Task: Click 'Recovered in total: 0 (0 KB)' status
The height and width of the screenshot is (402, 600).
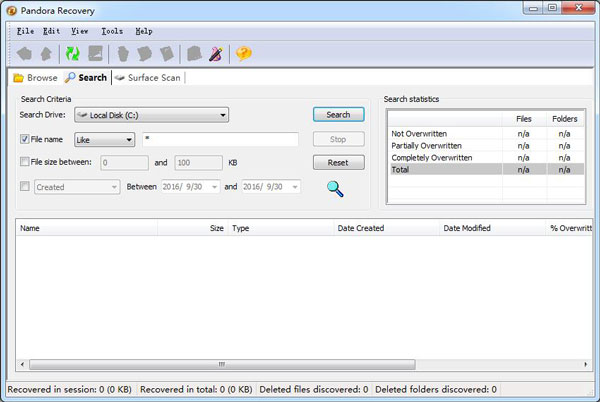Action: tap(196, 389)
